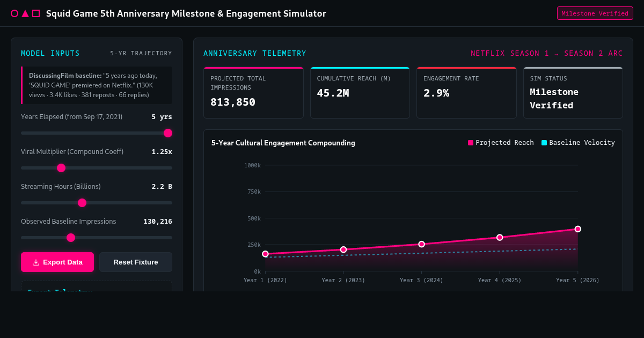
Task: Click the "Streaming Hours (Billions)" label
Action: point(61,187)
